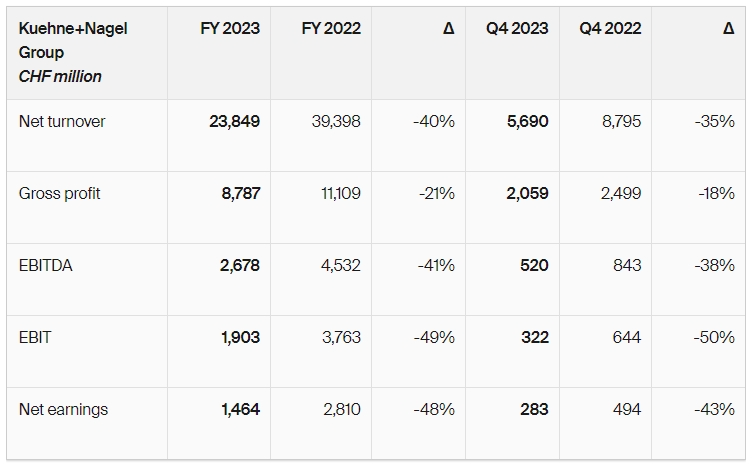Click the 8,787 gross profit value

pos(240,194)
